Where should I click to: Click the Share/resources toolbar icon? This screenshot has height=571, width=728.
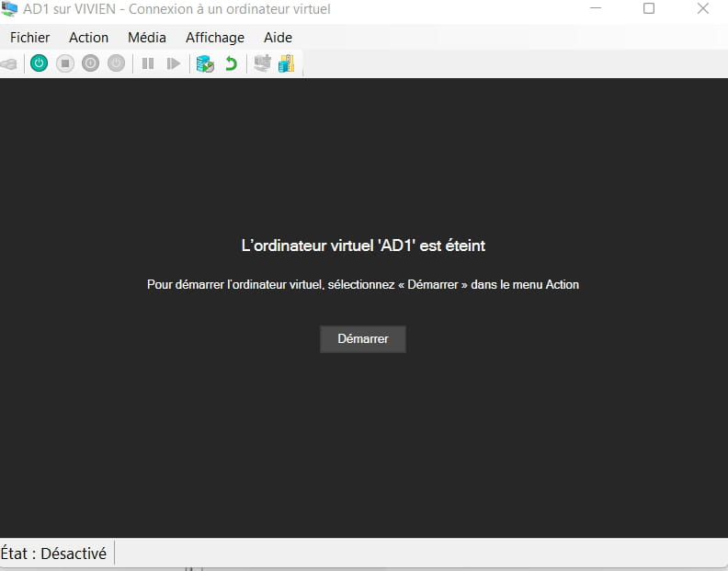coord(287,63)
